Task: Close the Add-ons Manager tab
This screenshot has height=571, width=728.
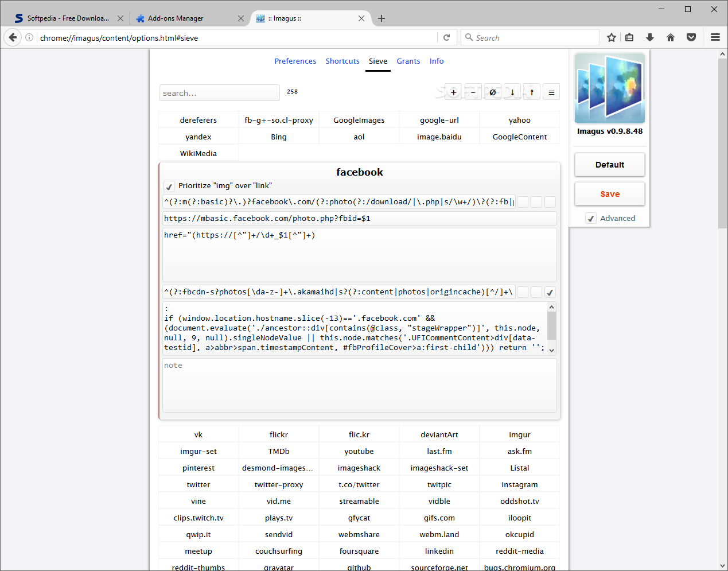Action: pyautogui.click(x=241, y=18)
